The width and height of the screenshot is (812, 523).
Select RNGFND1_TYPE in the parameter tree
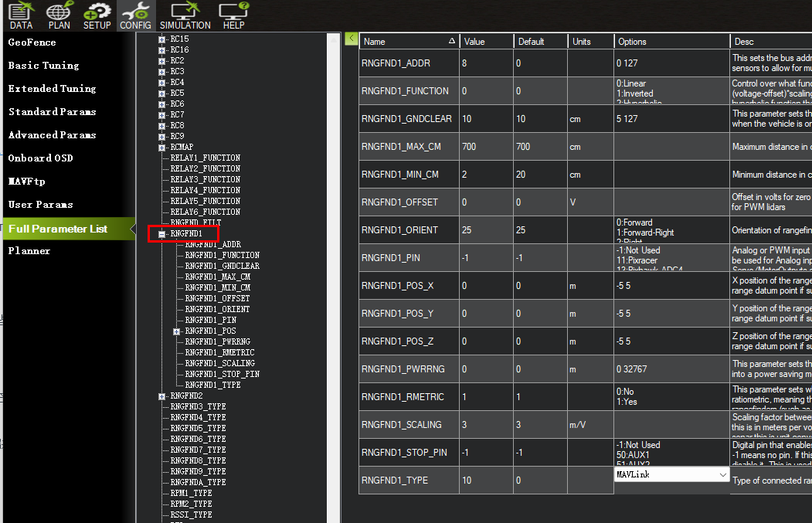tap(212, 385)
